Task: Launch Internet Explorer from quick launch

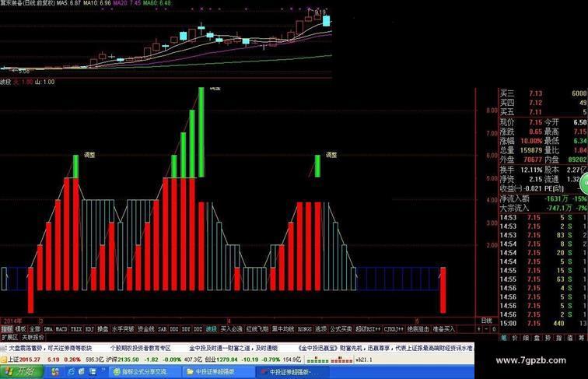Action: point(71,372)
